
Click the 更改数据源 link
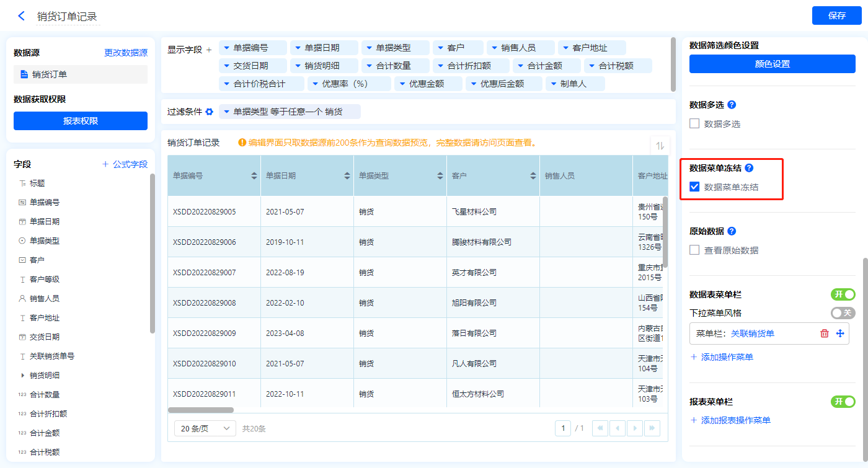[x=126, y=53]
